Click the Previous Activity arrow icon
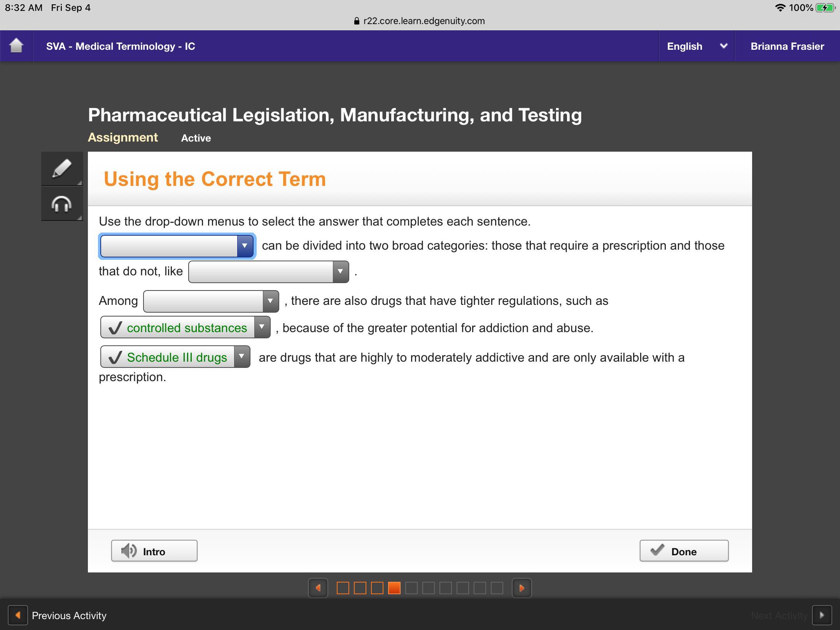840x630 pixels. (x=18, y=615)
